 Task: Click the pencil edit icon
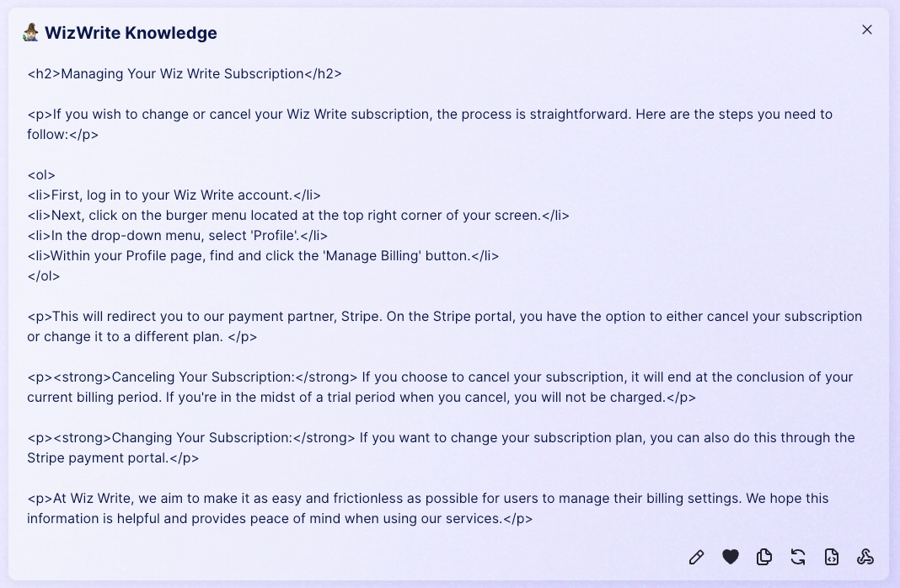pyautogui.click(x=696, y=557)
